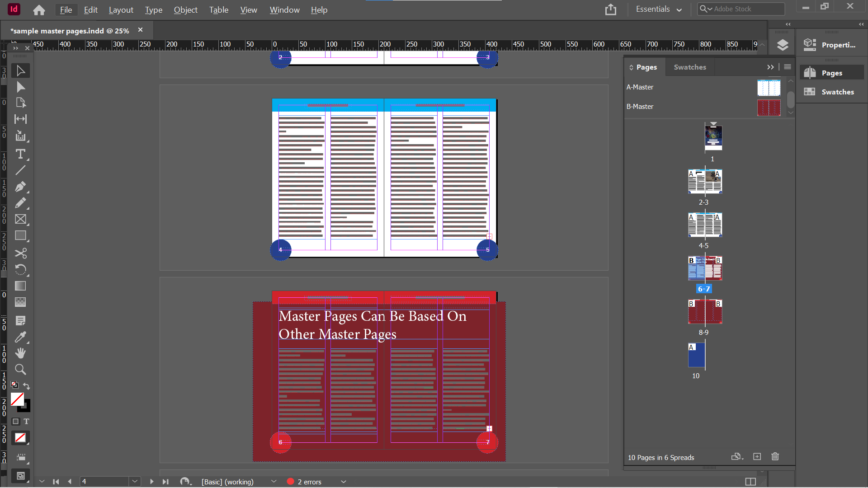Open the Essentials workspace dropdown

click(659, 9)
